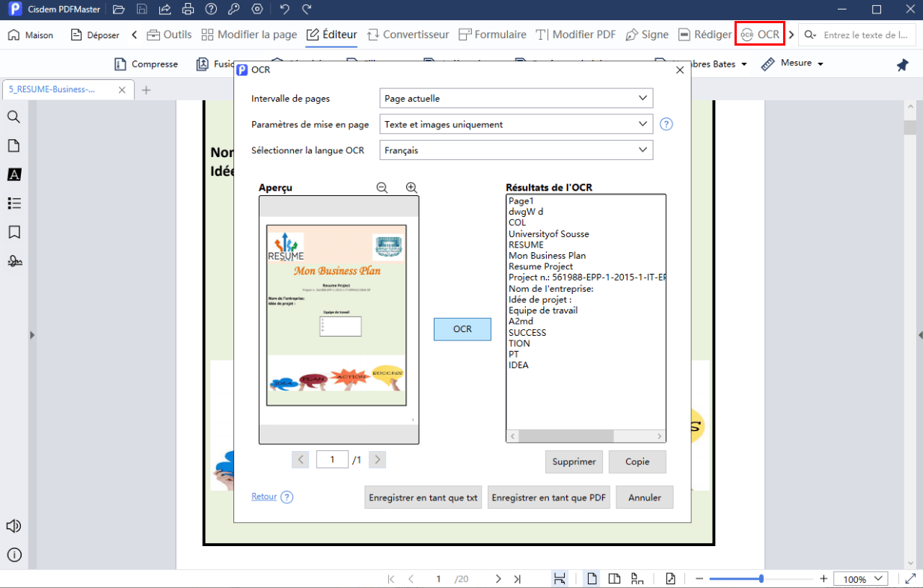The image size is (923, 588).
Task: Go to first page in status bar
Action: (x=390, y=579)
